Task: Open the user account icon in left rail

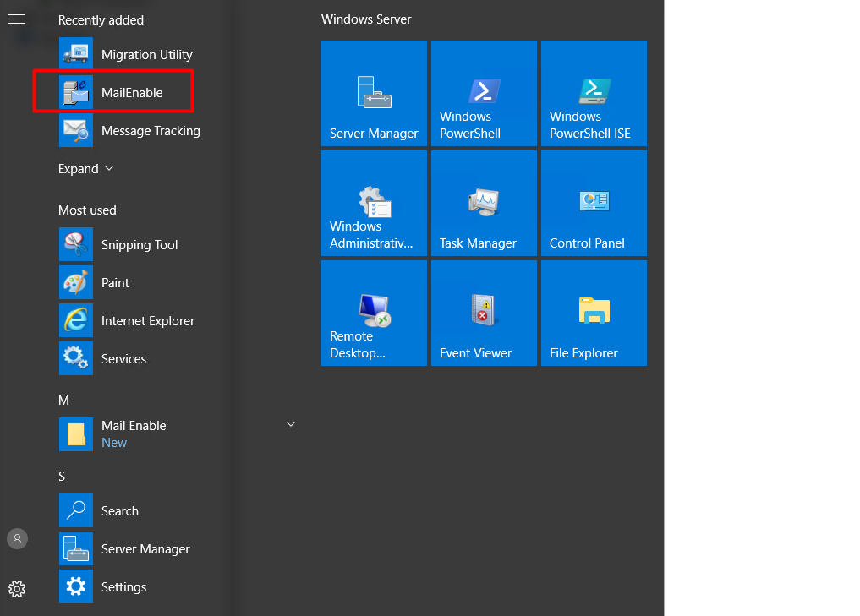Action: (x=17, y=539)
